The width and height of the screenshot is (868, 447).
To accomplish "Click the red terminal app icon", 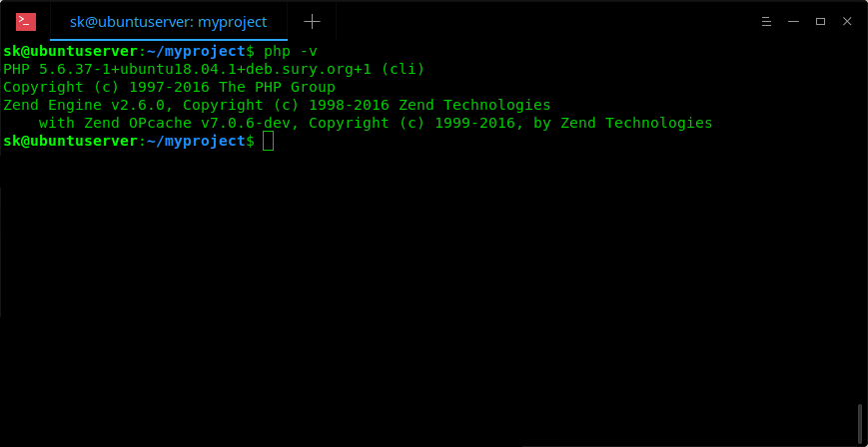I will click(26, 22).
